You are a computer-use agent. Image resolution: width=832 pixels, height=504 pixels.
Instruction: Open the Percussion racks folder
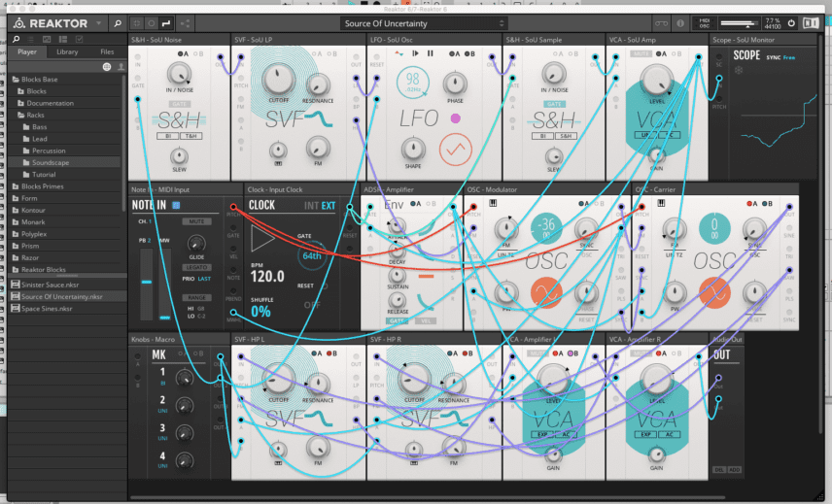pos(64,151)
